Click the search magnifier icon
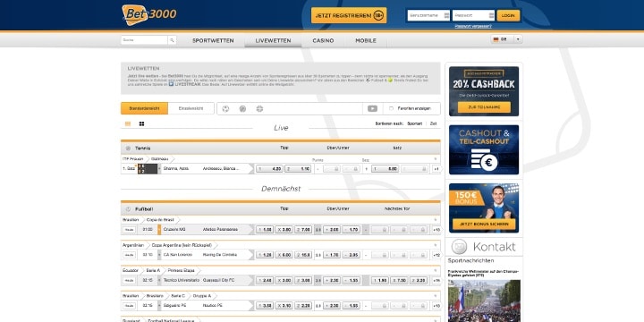Viewport: 644px width, 322px height. click(172, 40)
